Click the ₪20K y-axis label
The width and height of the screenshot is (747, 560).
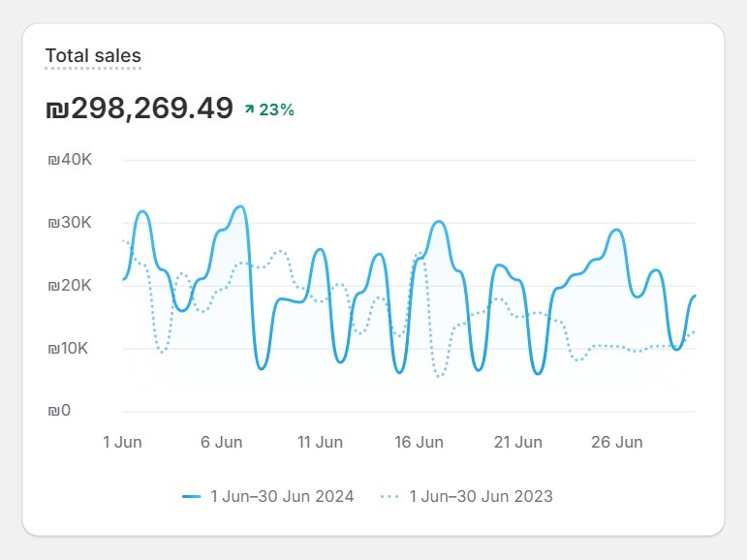point(69,286)
